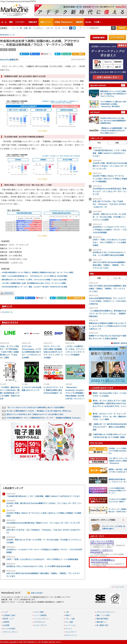Click bottom プッシュ通知を受け取る button

76,298
